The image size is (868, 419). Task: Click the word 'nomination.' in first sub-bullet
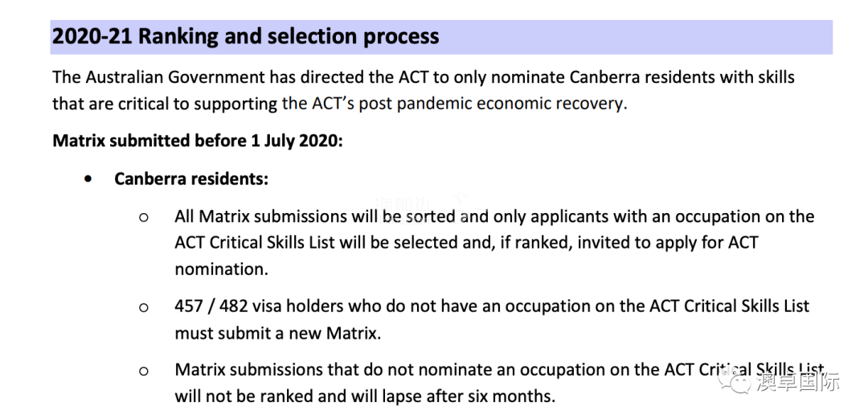[x=222, y=269]
